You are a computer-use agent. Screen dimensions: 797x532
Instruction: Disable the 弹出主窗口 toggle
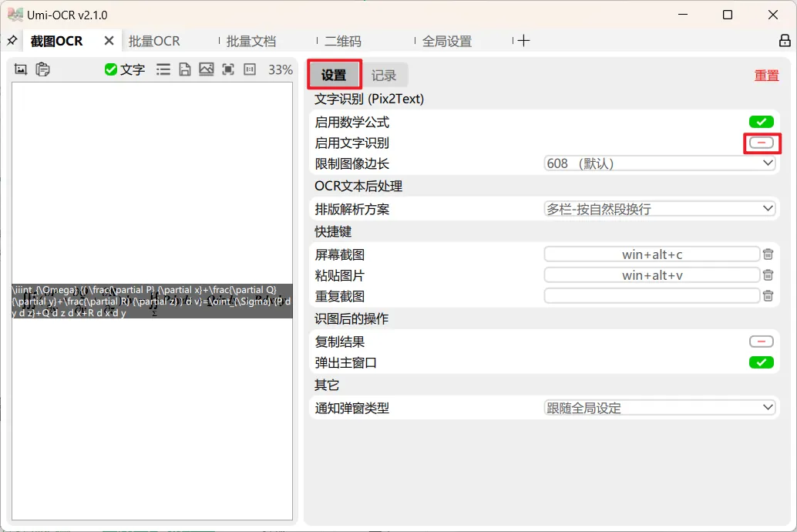point(761,362)
